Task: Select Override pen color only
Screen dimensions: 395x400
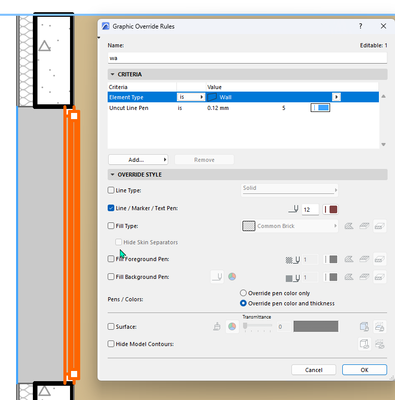Action: (x=243, y=293)
